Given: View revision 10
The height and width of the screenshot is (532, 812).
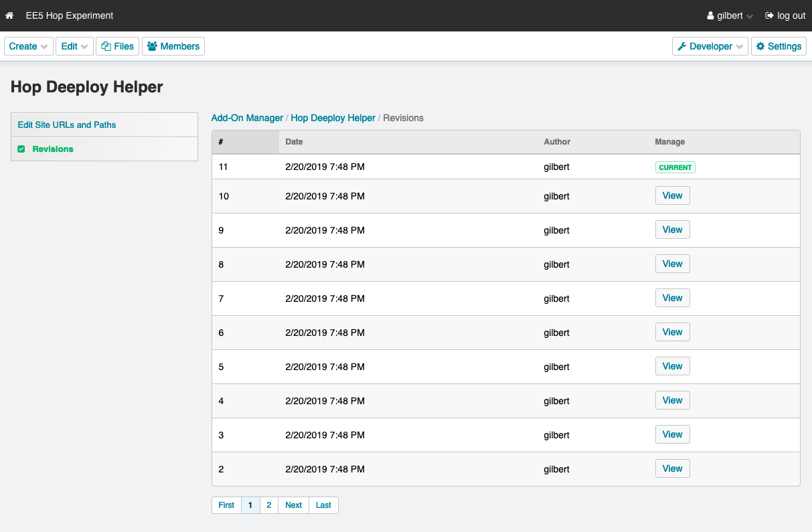Looking at the screenshot, I should click(672, 195).
